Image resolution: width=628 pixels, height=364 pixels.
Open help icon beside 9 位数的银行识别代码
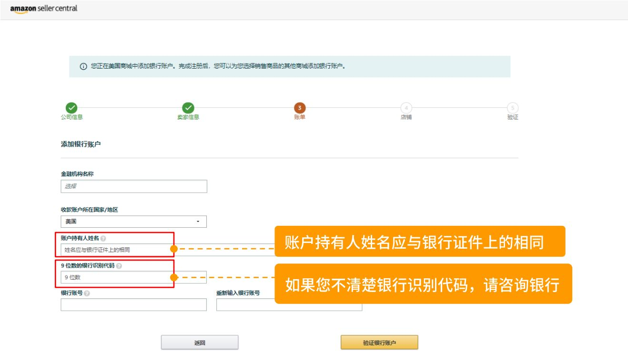119,266
